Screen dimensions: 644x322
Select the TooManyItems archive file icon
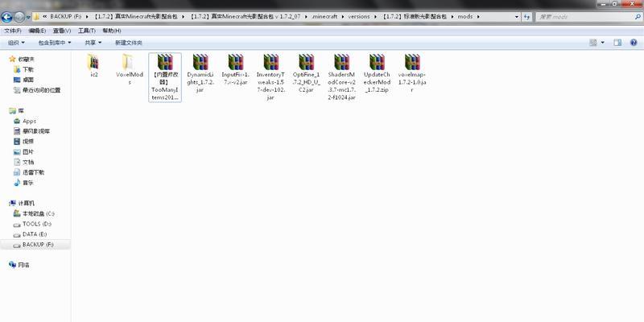[165, 62]
